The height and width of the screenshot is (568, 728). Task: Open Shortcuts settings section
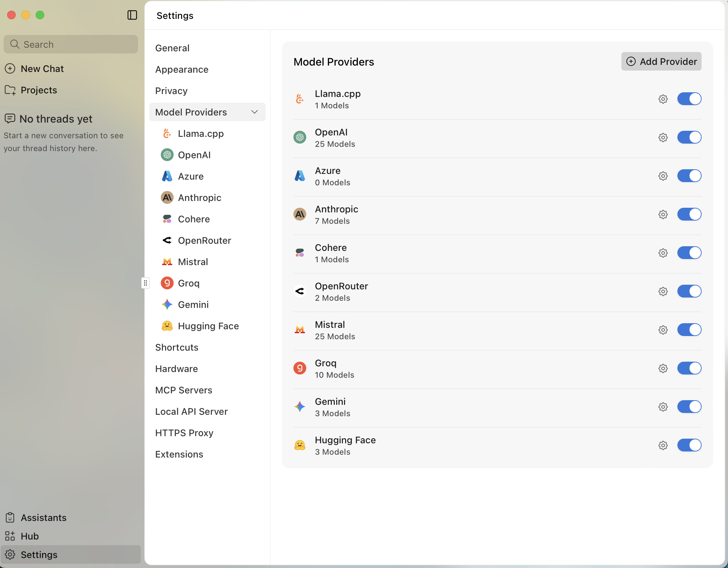(x=207, y=347)
